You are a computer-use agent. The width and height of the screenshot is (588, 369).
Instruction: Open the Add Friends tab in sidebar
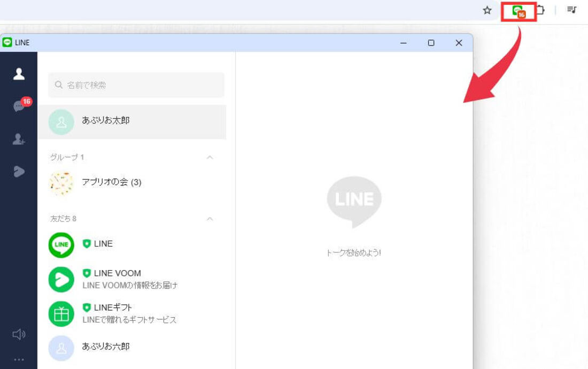tap(19, 139)
